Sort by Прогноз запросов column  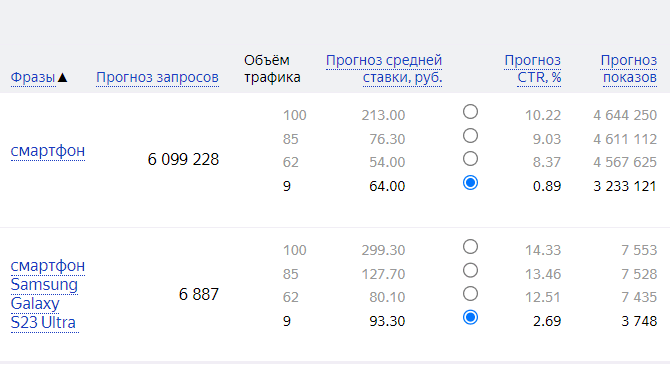click(157, 77)
